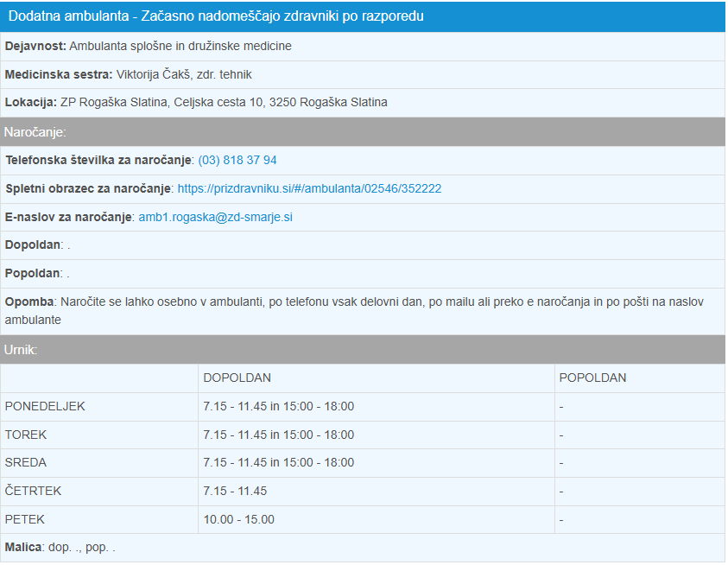
Task: Click the 'Dejavnost' row text
Action: click(x=148, y=46)
